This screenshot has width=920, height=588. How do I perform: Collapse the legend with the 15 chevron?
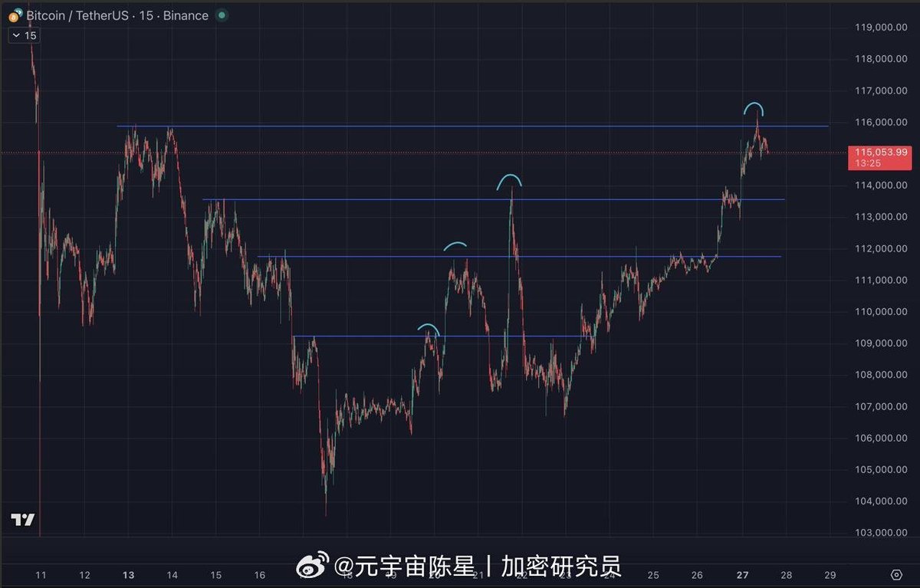(x=24, y=35)
